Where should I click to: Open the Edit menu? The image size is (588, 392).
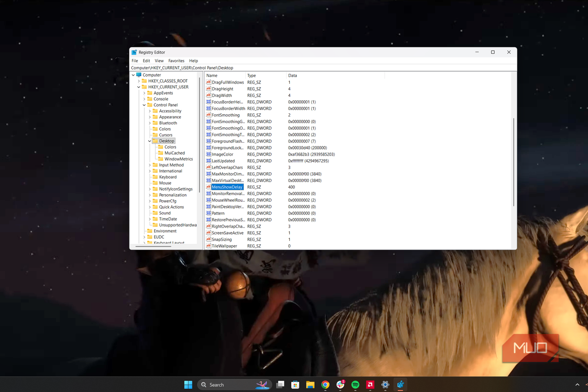coord(146,61)
